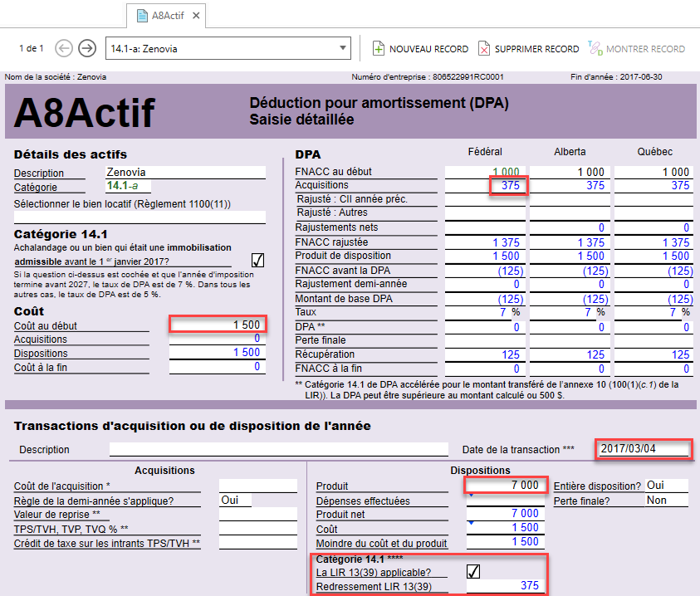Click Fédéral Taux value 7 %
Screen dimensions: 700x596
tap(485, 312)
